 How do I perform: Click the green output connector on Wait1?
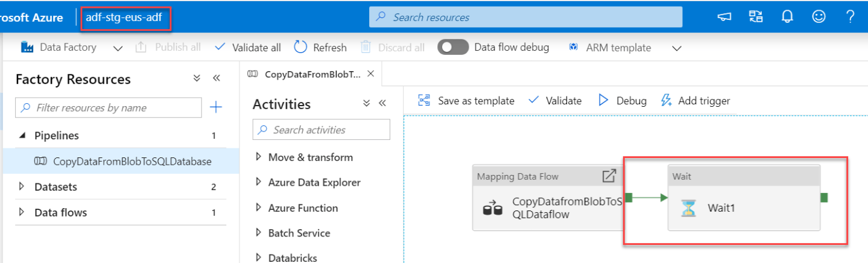tap(824, 197)
